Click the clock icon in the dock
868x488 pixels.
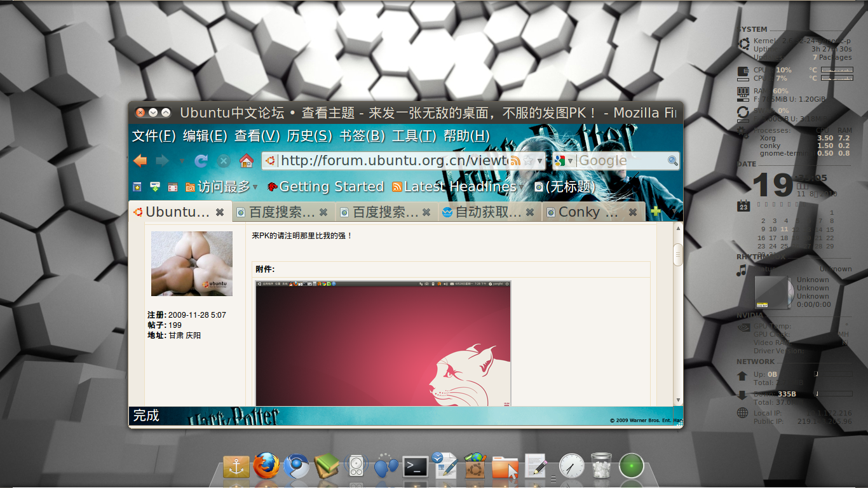coord(571,466)
